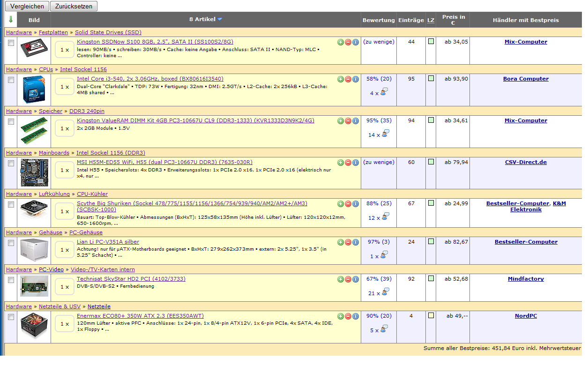The height and width of the screenshot is (365, 588).
Task: Click green plus icon for Kingston ValueRAM kit
Action: (341, 121)
